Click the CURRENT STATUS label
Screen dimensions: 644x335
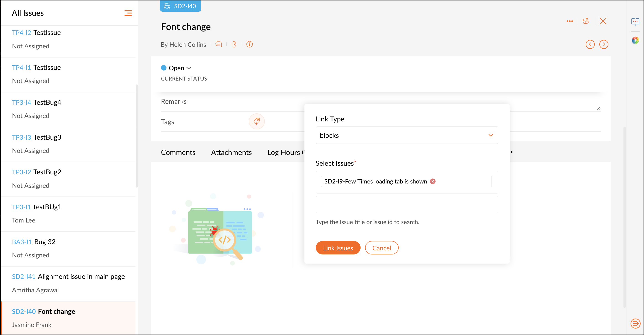point(184,79)
